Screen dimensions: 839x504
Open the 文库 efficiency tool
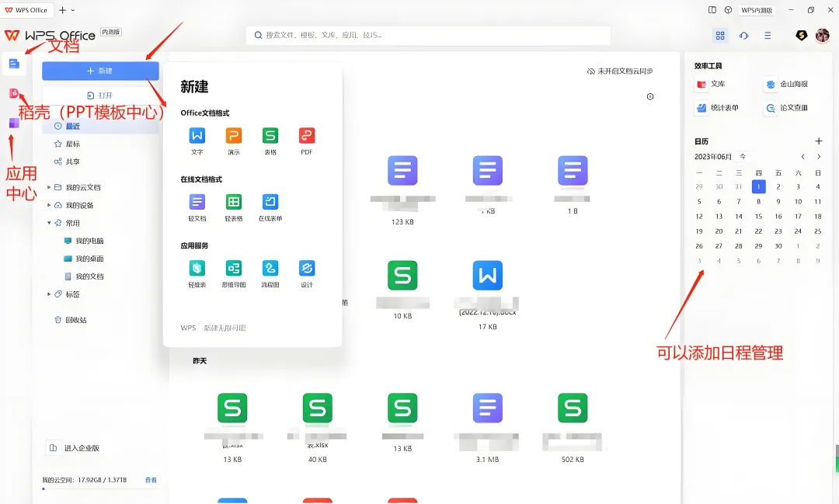[x=711, y=84]
